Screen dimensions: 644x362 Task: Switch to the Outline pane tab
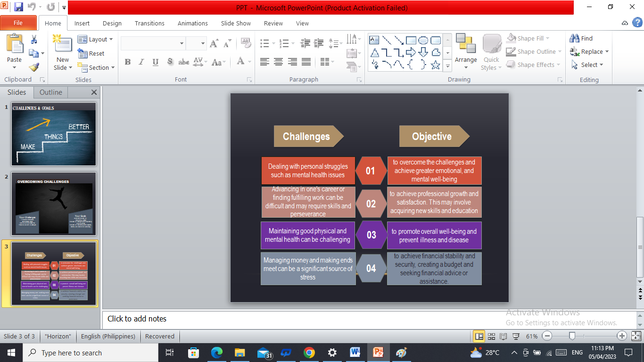click(x=51, y=92)
